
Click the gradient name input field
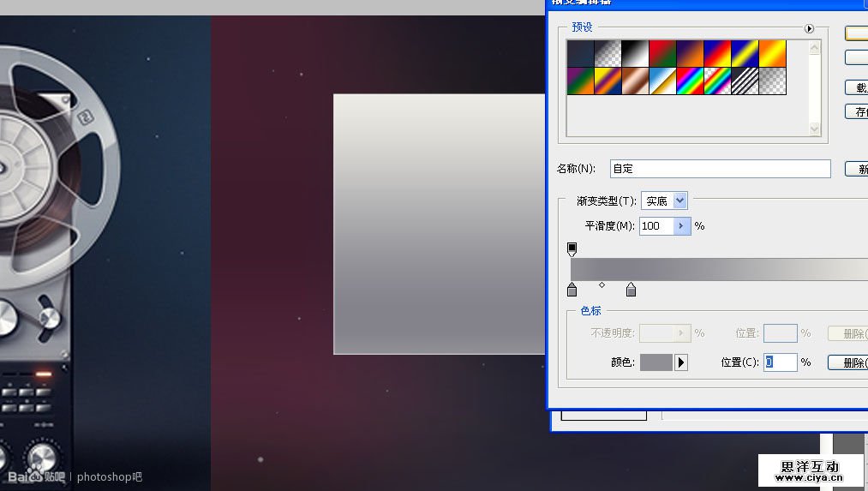point(720,169)
